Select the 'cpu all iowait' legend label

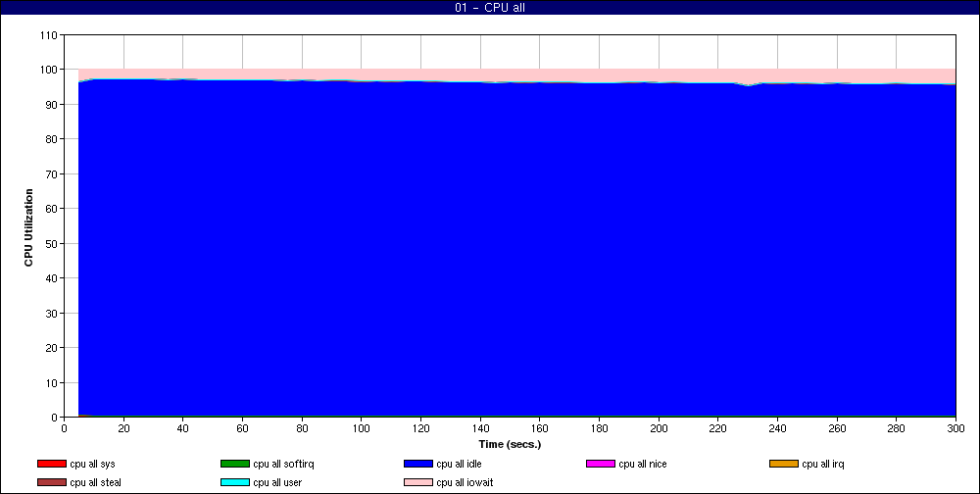click(x=465, y=483)
